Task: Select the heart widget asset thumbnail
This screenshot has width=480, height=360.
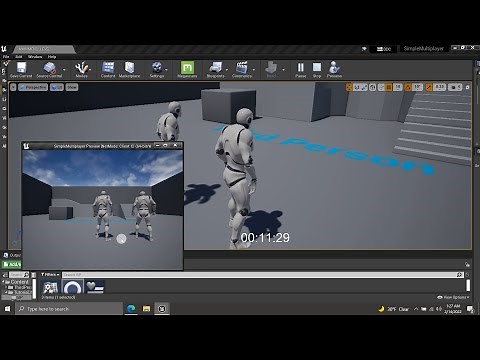Action: [95, 287]
